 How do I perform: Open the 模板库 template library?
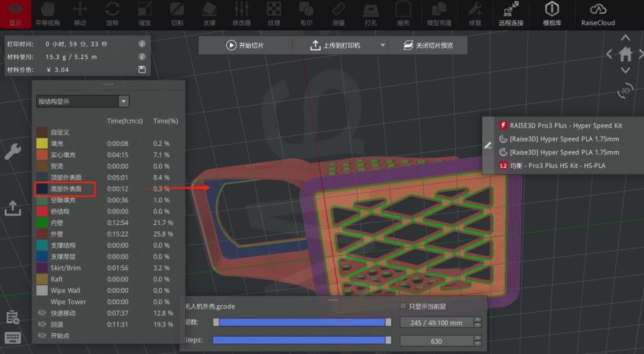552,14
